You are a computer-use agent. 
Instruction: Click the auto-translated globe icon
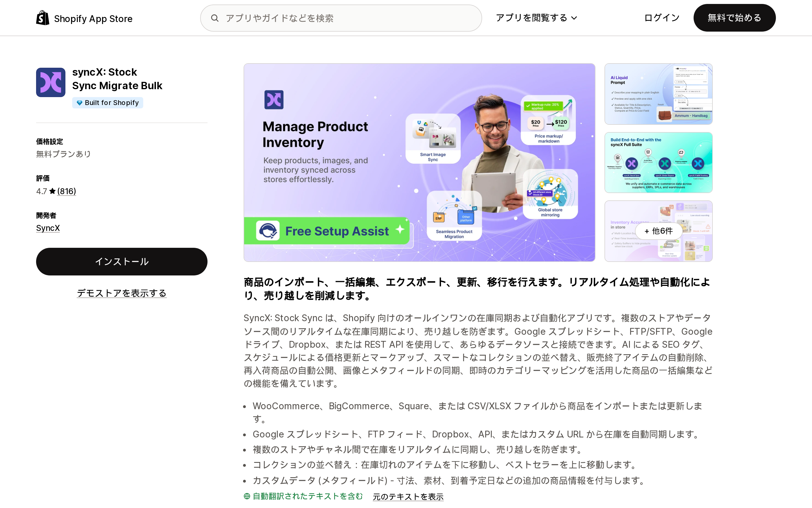247,496
